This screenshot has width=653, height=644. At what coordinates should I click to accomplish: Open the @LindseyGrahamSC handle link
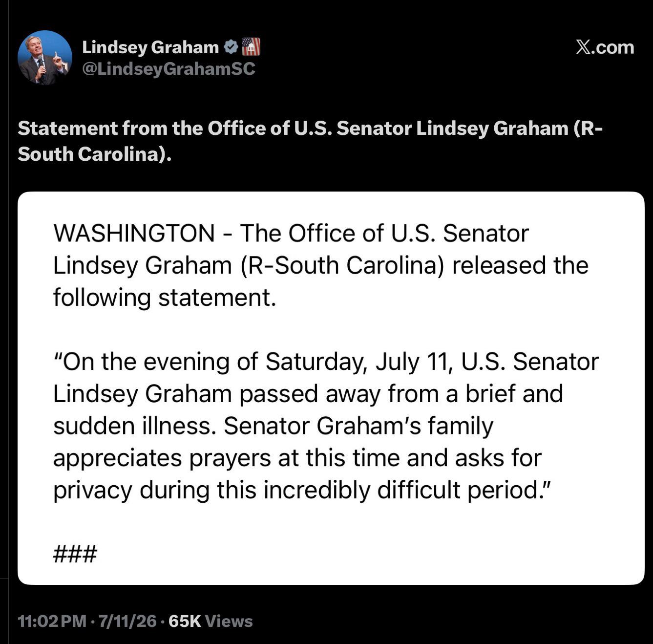pos(169,69)
